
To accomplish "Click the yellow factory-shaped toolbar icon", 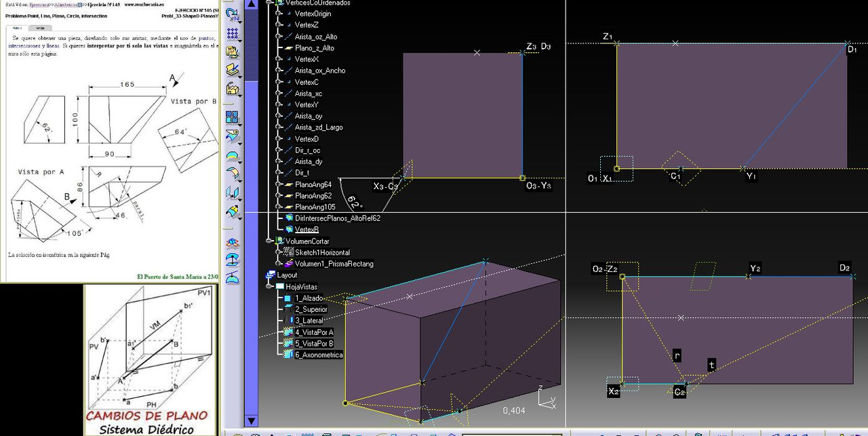I will pos(232,89).
